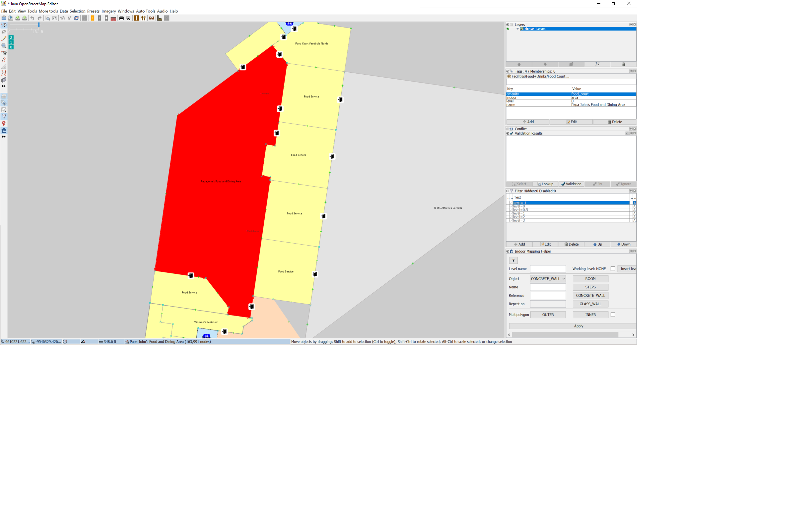This screenshot has width=812, height=525.
Task: Tick the Working level checkbox
Action: (613, 269)
